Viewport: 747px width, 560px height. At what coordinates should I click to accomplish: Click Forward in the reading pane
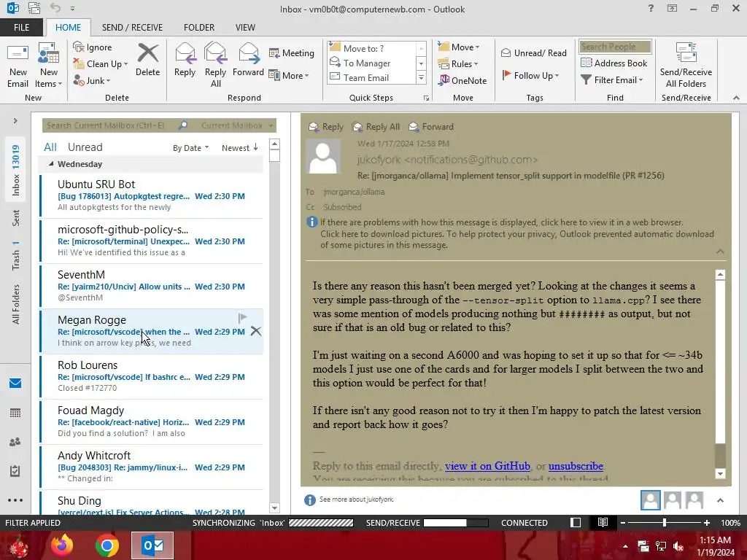431,127
